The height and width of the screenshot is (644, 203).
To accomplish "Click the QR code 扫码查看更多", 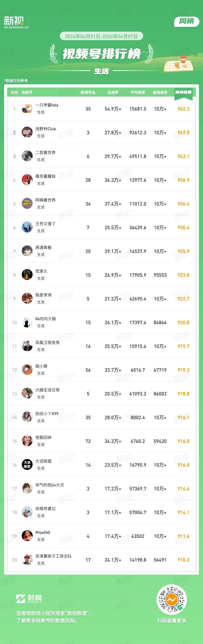I will point(172,600).
